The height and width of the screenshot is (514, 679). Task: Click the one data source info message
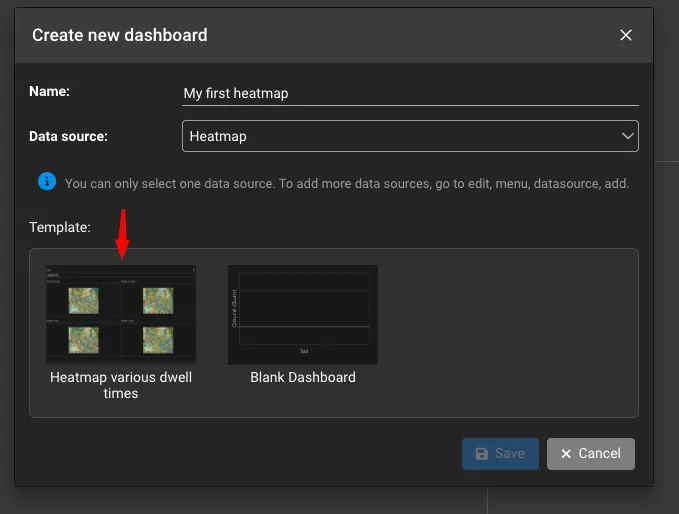coord(347,184)
